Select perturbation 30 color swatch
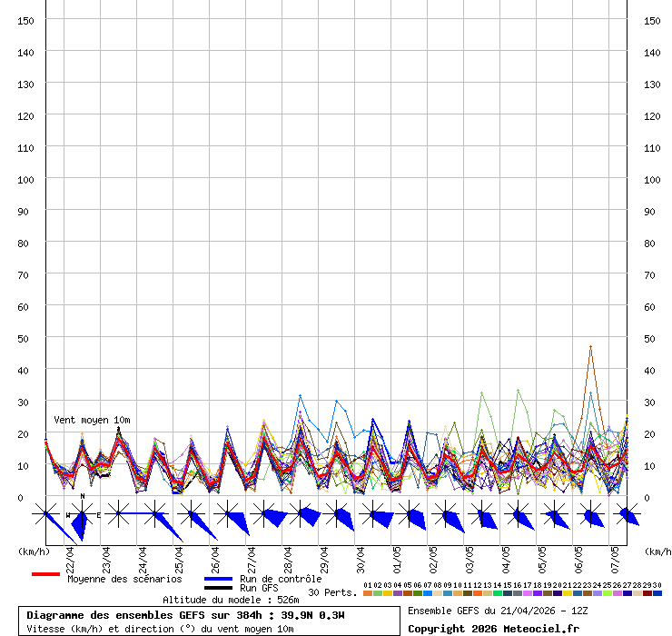672x636 pixels. [657, 593]
